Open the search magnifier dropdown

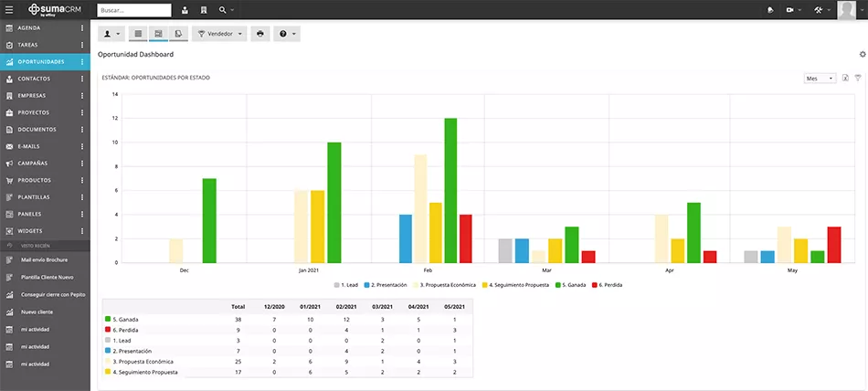pyautogui.click(x=227, y=10)
